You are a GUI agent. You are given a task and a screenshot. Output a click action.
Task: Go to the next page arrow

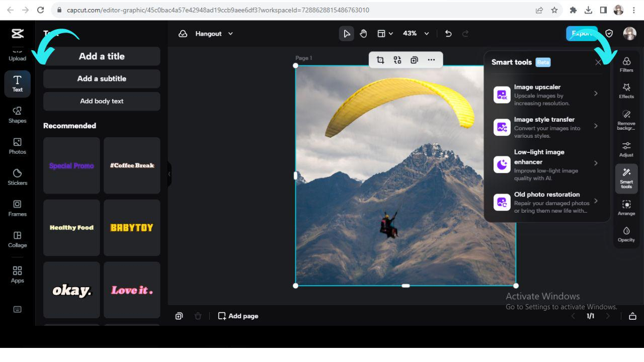(608, 316)
